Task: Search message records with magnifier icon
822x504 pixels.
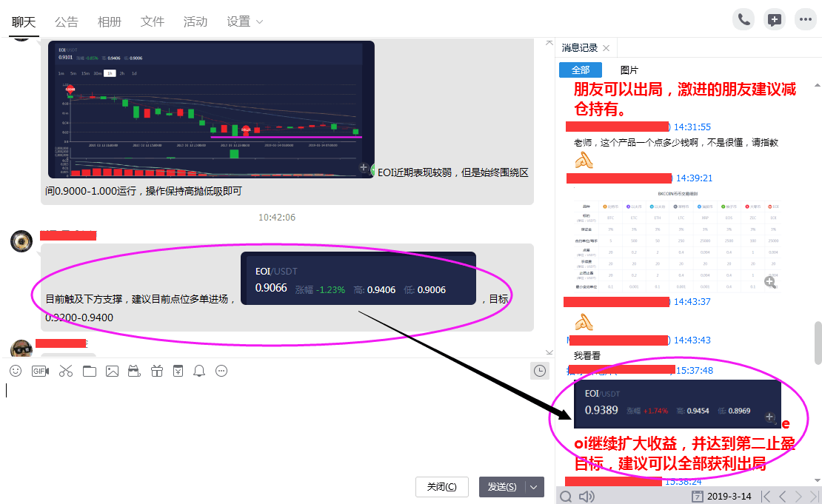Action: coord(566,496)
